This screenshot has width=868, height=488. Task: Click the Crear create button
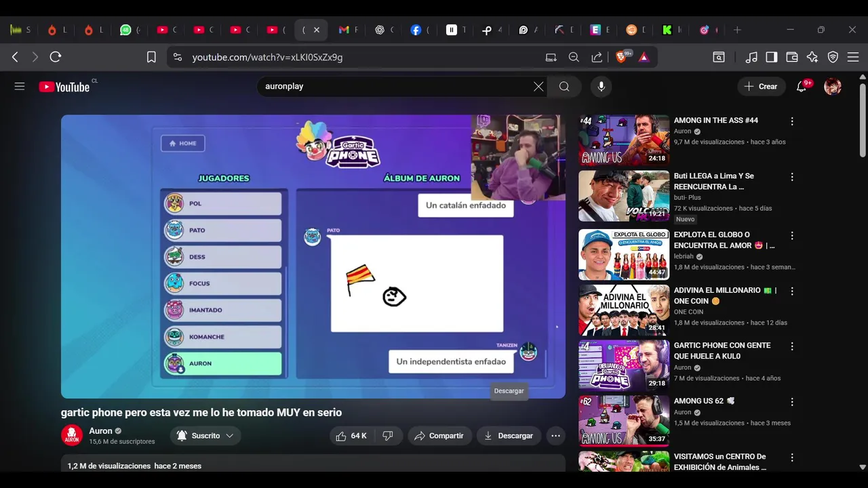[x=761, y=86]
